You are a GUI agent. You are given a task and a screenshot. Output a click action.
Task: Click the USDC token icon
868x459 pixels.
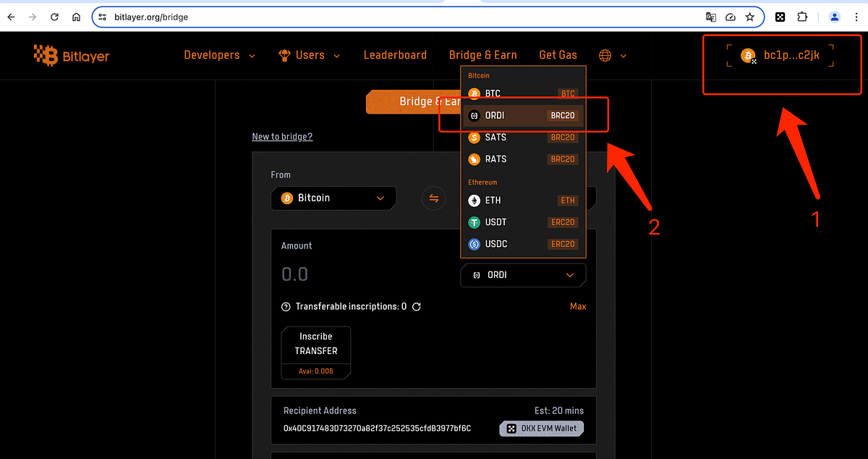point(474,244)
